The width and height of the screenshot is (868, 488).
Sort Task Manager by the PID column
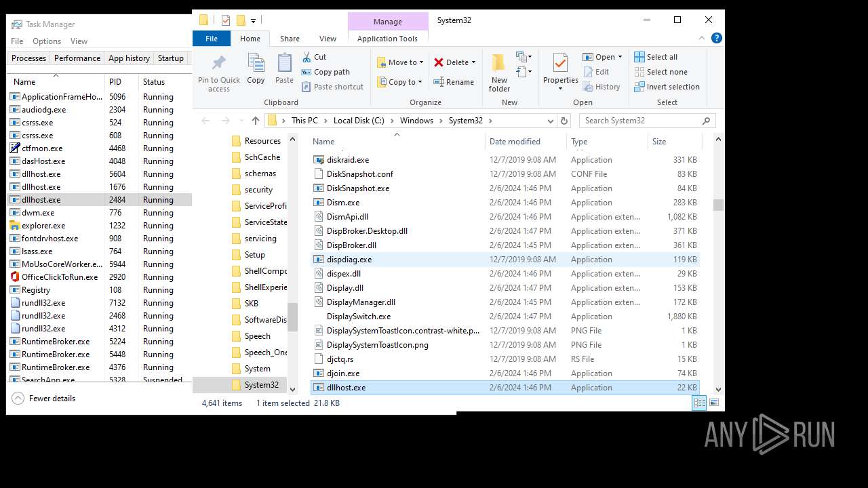[121, 82]
